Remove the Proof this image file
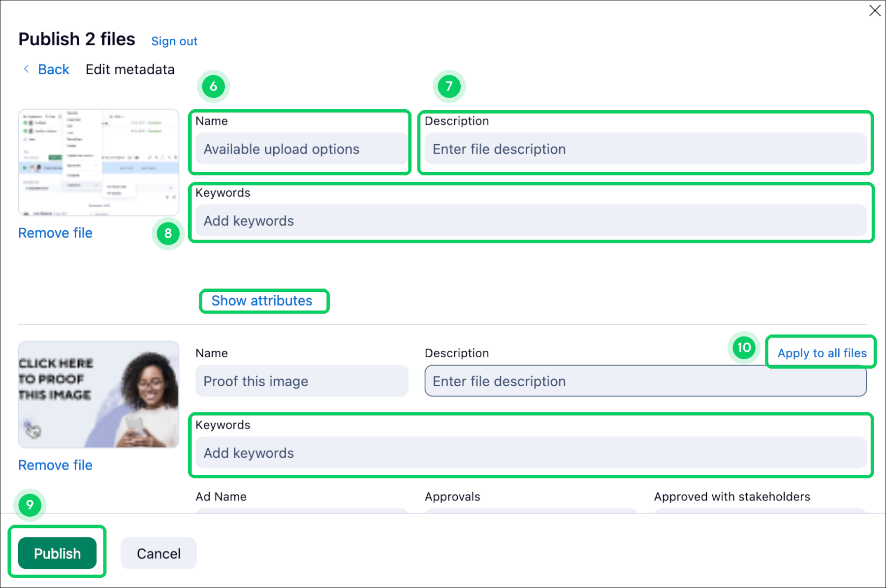 coord(55,465)
